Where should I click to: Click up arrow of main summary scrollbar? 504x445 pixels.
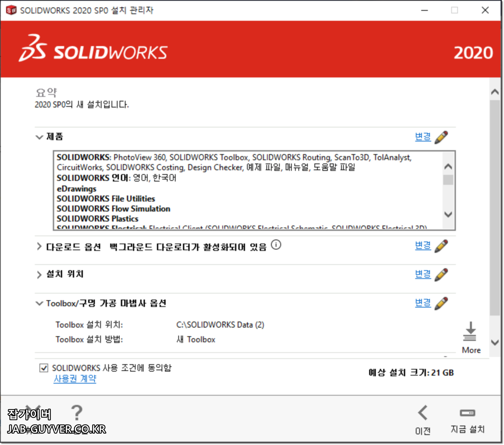tap(495, 92)
